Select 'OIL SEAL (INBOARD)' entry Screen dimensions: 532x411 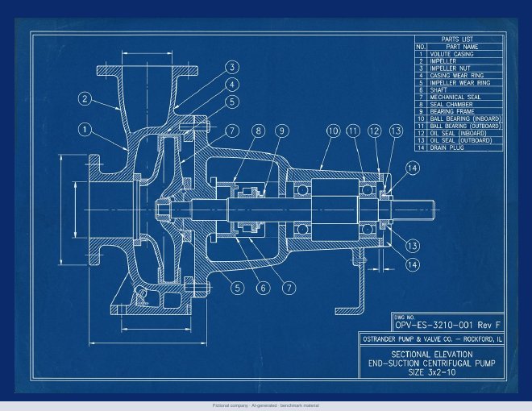[x=458, y=133]
